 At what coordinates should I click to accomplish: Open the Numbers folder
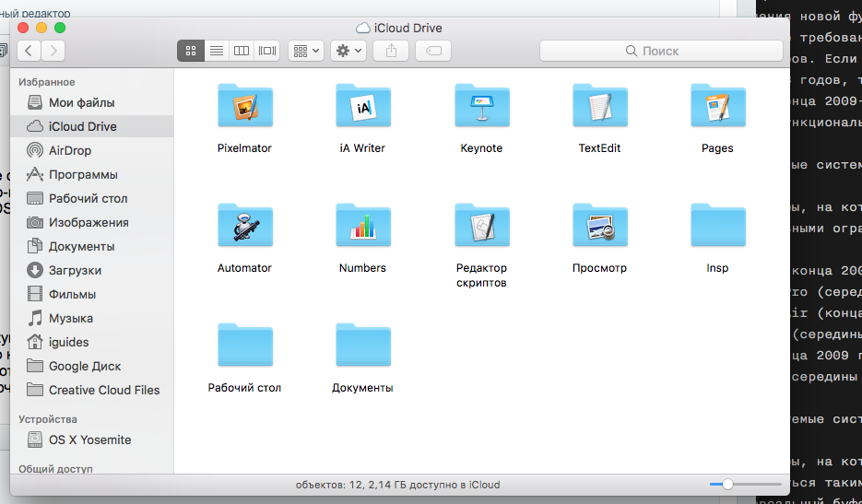point(362,227)
